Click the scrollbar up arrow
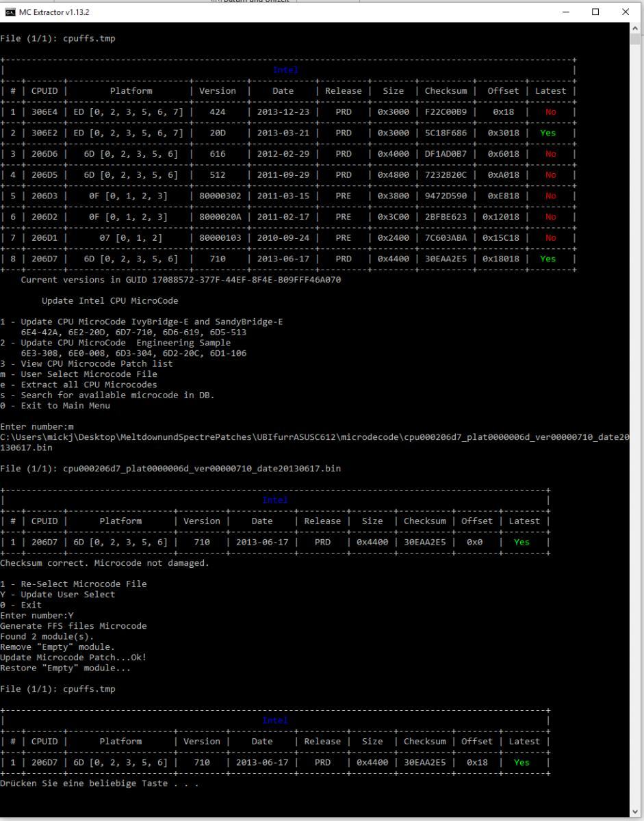This screenshot has width=644, height=821. (636, 28)
